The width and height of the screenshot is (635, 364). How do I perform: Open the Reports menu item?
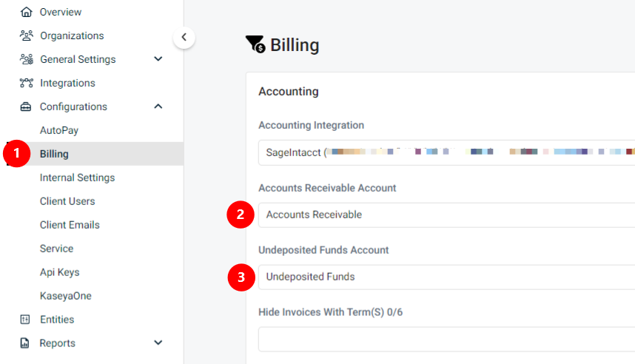click(x=58, y=343)
